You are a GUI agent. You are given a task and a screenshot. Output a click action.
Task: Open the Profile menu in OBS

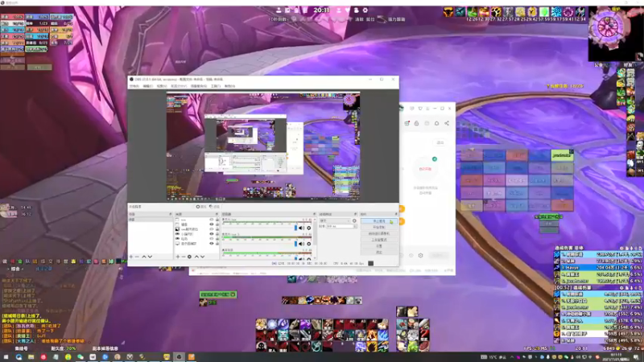pos(179,86)
